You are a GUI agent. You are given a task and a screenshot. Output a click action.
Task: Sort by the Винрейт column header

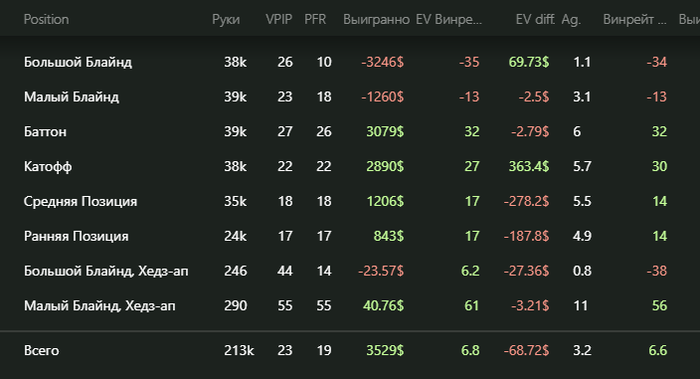(634, 20)
